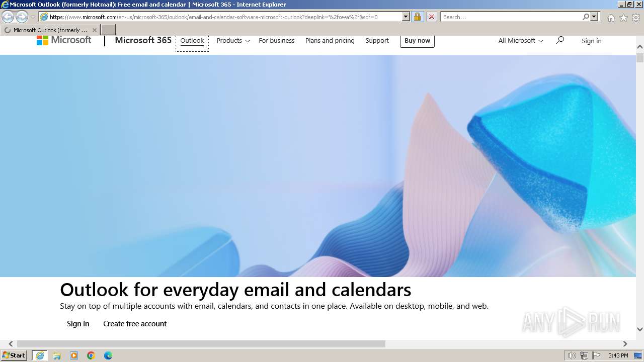Select the Outlook nav item
Screen dimensions: 644x362
pyautogui.click(x=192, y=41)
